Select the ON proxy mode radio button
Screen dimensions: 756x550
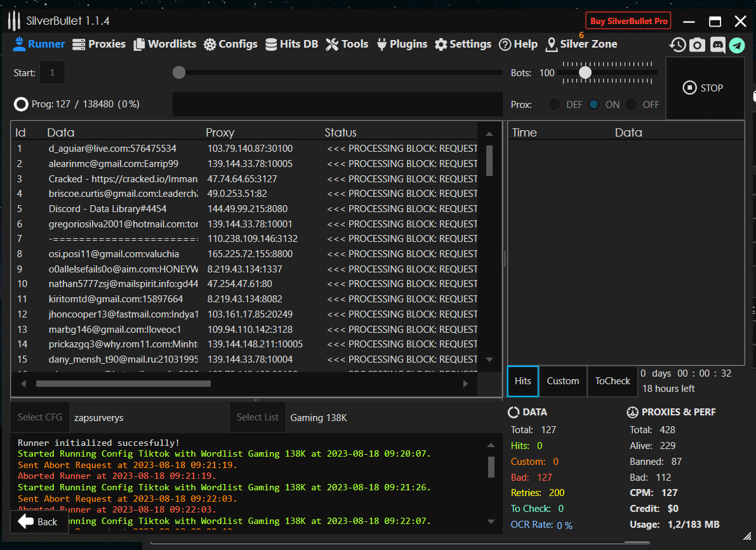pyautogui.click(x=594, y=105)
